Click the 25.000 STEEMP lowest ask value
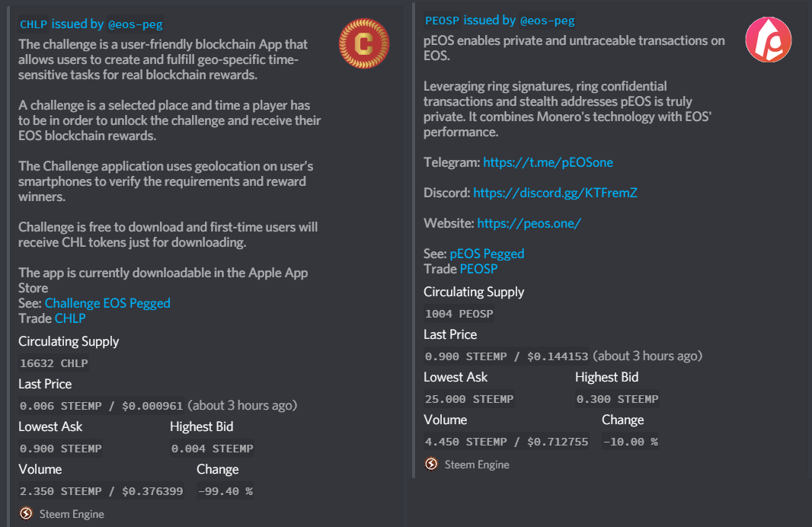 [x=469, y=398]
